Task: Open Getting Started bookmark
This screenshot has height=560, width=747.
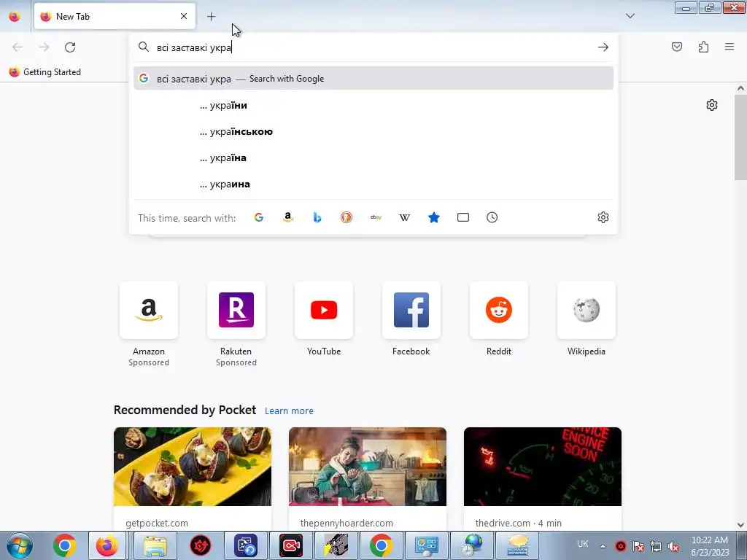Action: 45,72
